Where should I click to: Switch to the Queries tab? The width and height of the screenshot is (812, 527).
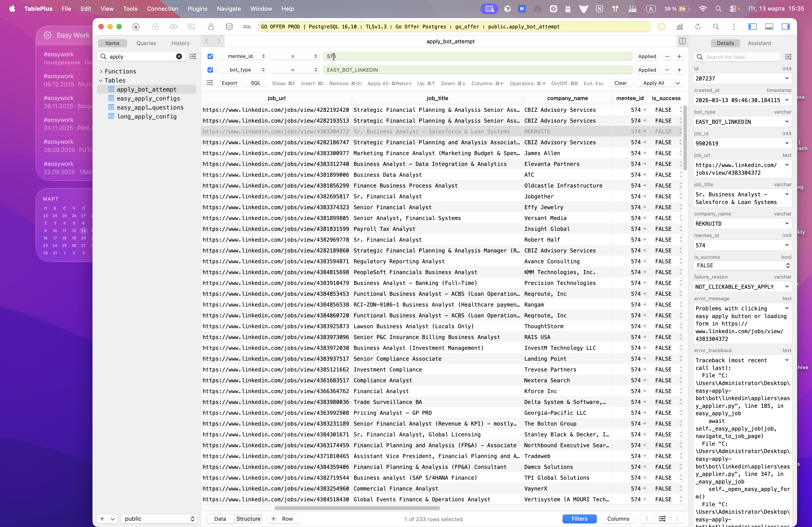[x=146, y=43]
